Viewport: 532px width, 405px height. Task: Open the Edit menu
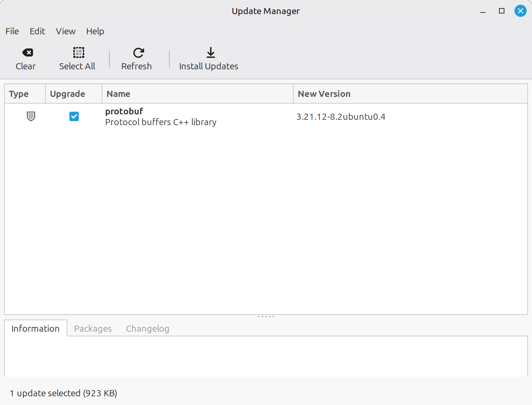(x=37, y=31)
